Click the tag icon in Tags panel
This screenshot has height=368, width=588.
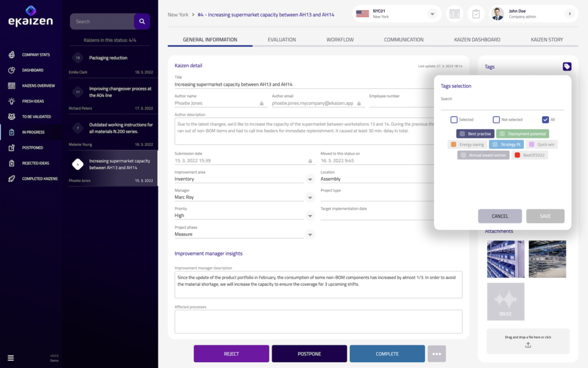click(567, 67)
